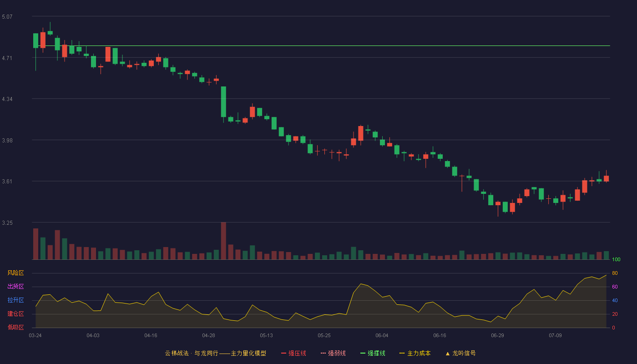Viewport: 637px width, 364px height.
Task: Select the tallest red volume bar
Action: [x=223, y=241]
